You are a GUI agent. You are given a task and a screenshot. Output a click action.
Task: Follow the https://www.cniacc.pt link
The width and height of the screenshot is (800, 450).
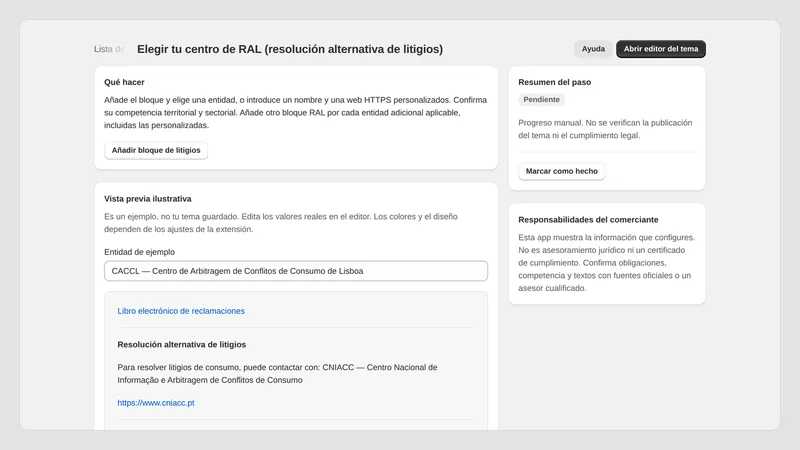tap(156, 403)
